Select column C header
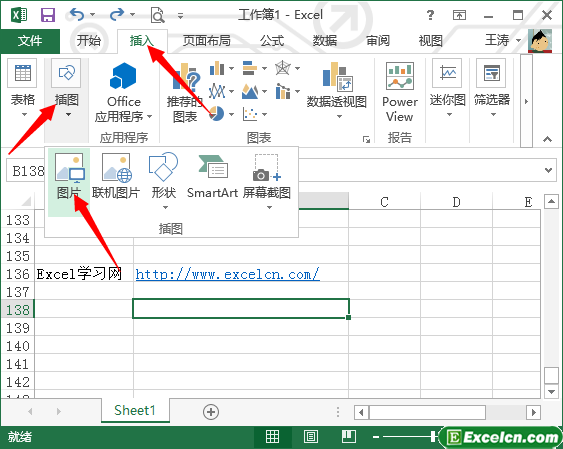The image size is (563, 449). pyautogui.click(x=385, y=202)
